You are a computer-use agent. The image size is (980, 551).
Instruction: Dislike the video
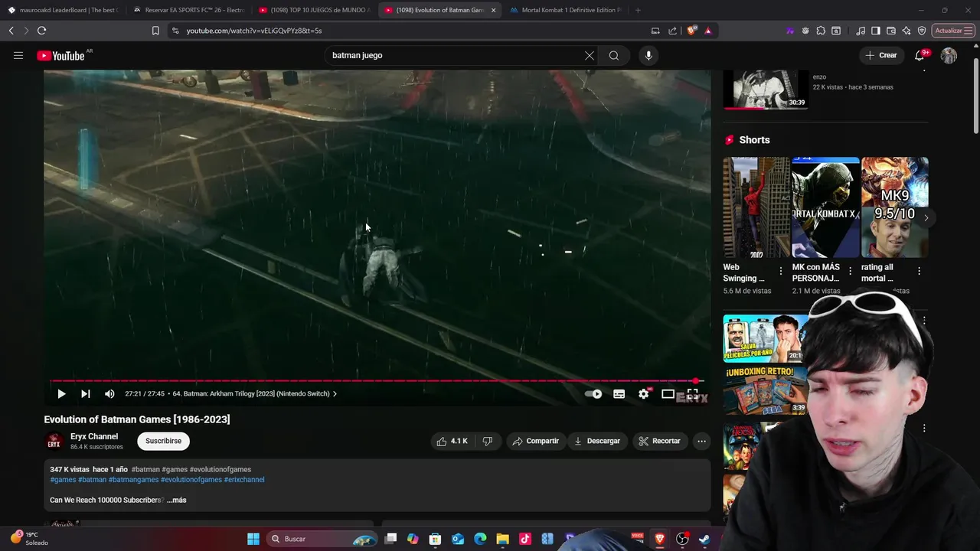coord(488,441)
